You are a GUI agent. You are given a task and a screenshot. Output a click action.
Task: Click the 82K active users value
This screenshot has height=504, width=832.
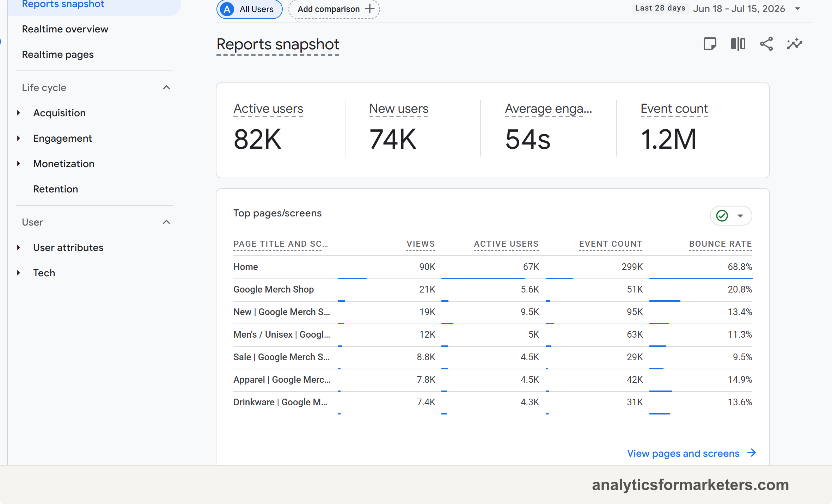[x=258, y=140]
